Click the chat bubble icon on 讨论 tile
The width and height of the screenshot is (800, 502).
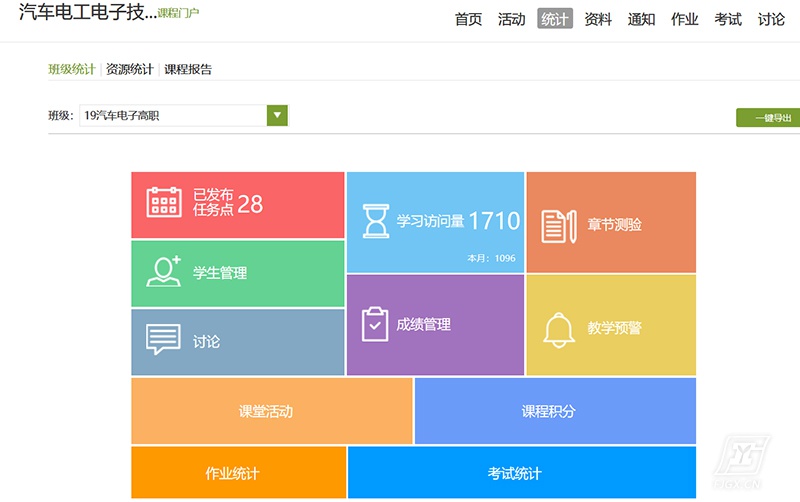(x=163, y=340)
